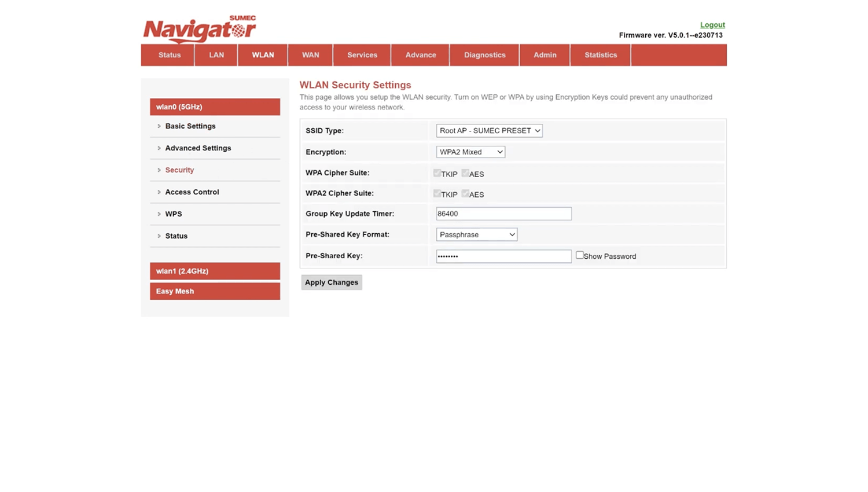
Task: Click the Logout link
Action: coord(712,25)
